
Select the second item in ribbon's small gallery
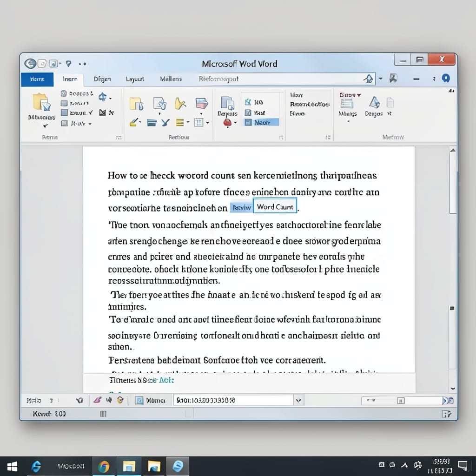click(255, 112)
